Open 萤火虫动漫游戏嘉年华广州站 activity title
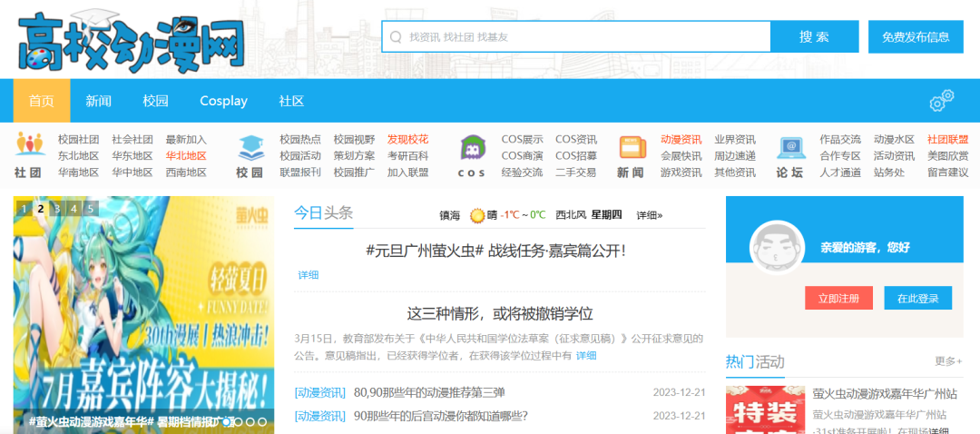 click(885, 394)
